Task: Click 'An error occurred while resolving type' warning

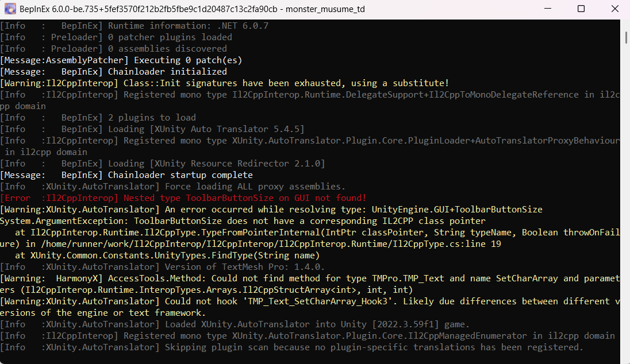Action: coord(271,210)
